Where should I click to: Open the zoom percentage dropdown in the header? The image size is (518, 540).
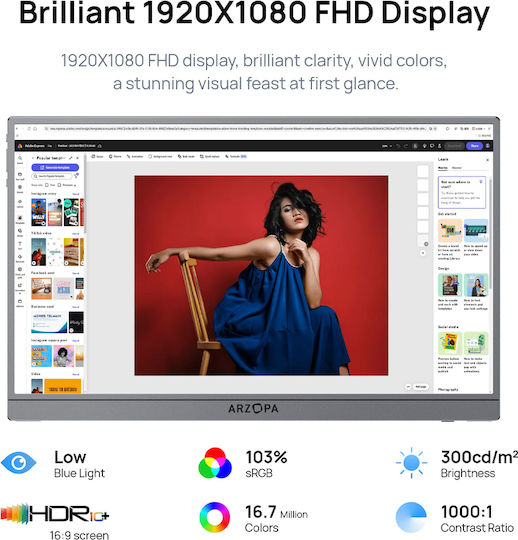tap(387, 146)
